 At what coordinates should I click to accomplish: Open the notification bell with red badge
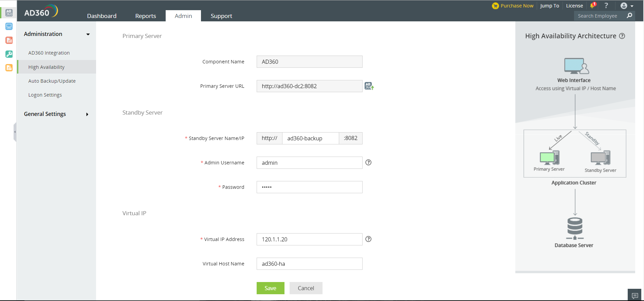point(593,5)
